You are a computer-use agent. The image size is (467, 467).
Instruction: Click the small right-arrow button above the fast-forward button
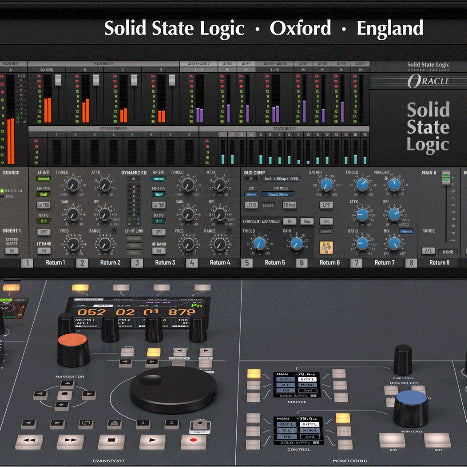click(57, 424)
